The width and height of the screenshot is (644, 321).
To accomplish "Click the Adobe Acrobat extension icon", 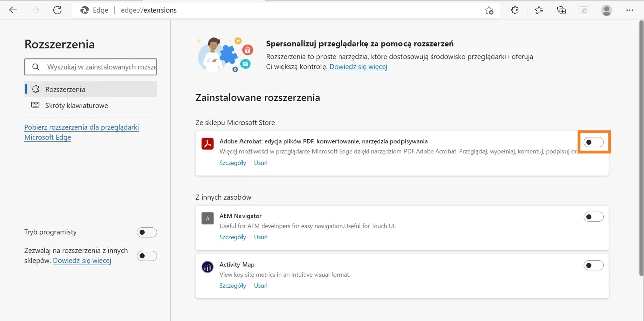I will [x=208, y=143].
